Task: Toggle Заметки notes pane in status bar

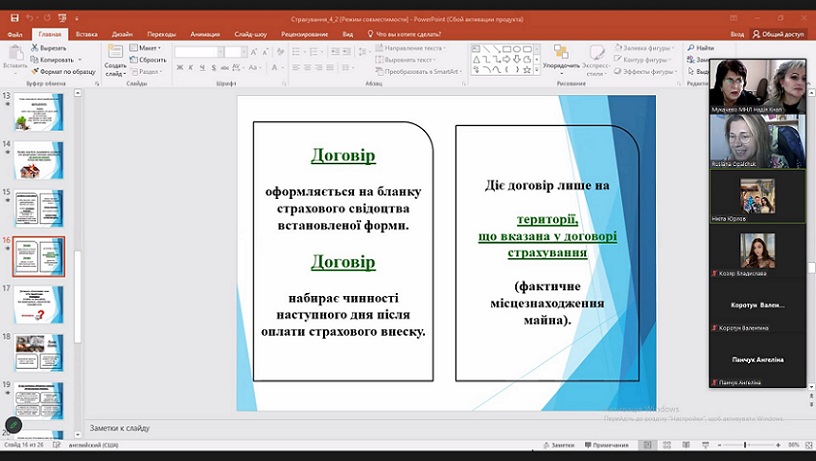Action: click(x=559, y=445)
